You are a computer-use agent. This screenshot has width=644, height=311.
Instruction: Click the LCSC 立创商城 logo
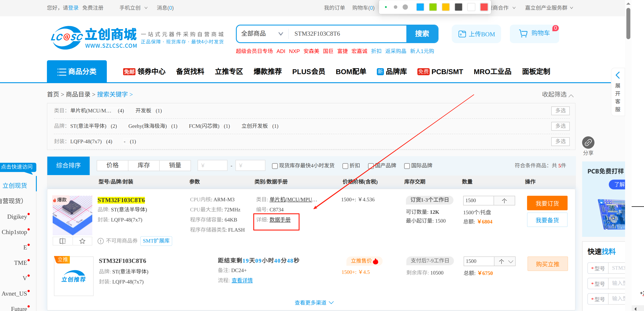point(94,37)
